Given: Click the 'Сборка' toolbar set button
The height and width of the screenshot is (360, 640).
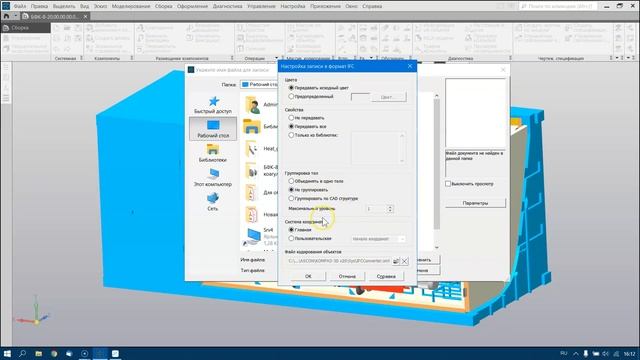Looking at the screenshot, I should 25,28.
